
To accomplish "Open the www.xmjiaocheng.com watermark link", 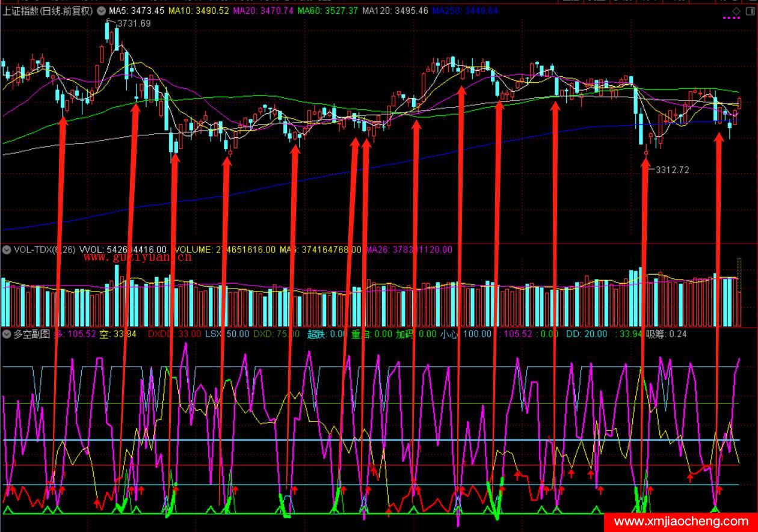I will [x=680, y=521].
